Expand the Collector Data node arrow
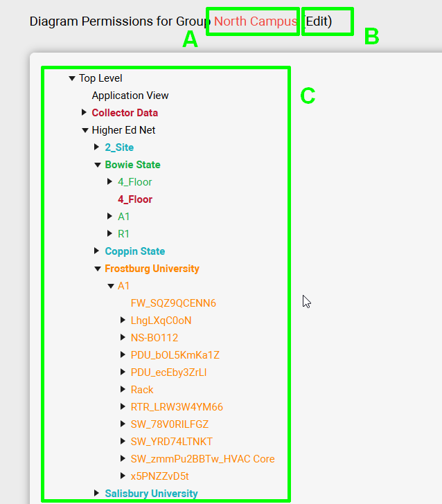442x504 pixels. (x=85, y=113)
